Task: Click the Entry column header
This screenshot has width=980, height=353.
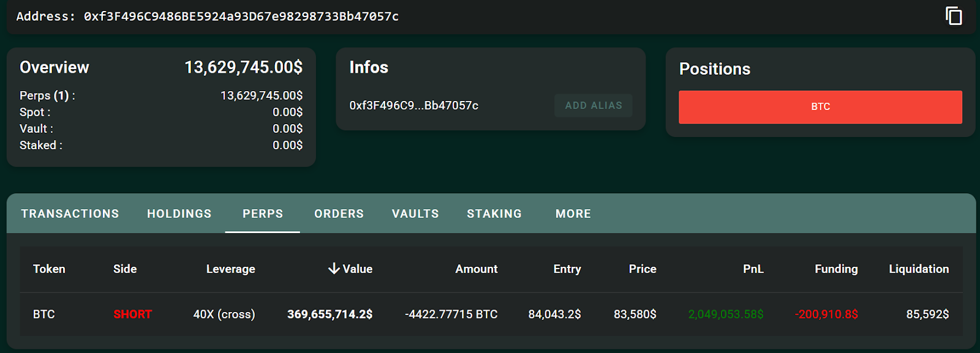Action: tap(567, 269)
